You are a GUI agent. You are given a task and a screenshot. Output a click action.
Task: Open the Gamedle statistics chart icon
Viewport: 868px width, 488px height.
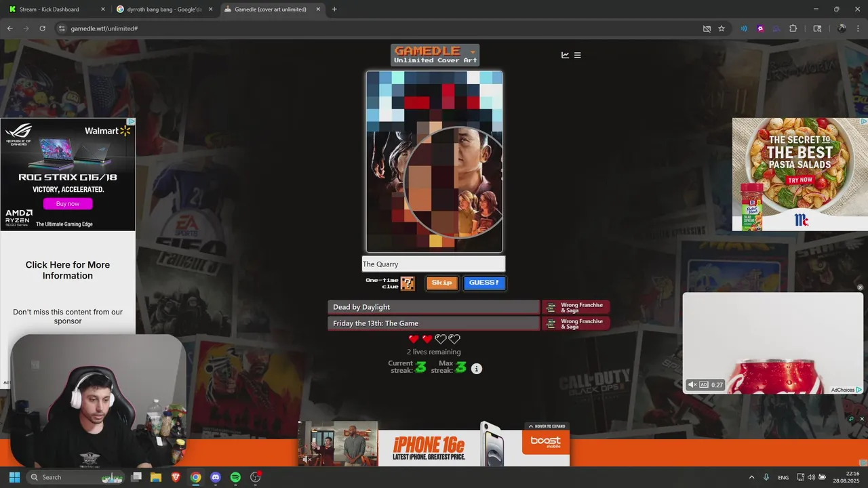click(565, 55)
